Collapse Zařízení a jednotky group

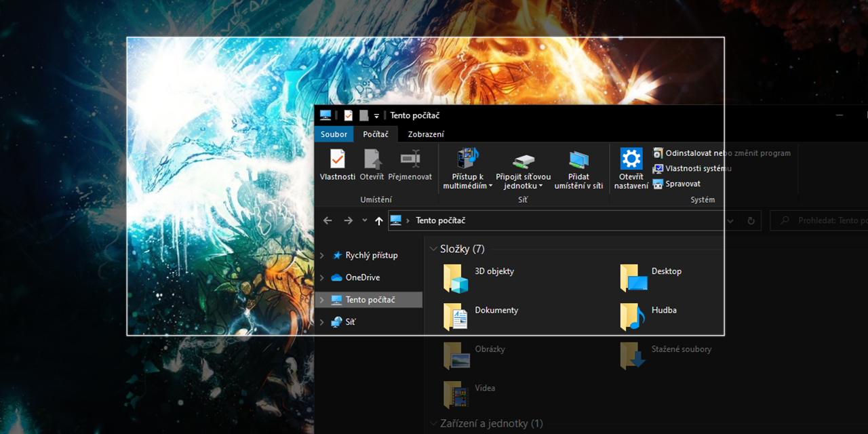tap(434, 423)
